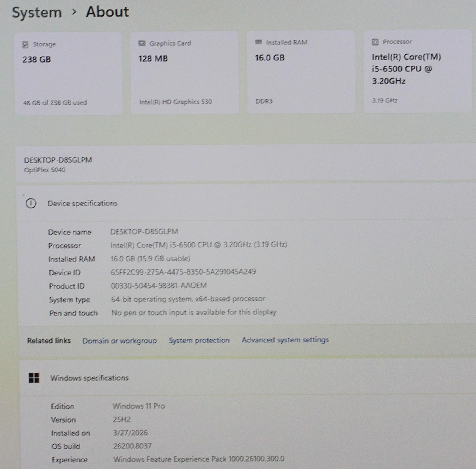Select 48 GB of 238 GB used text

(55, 103)
